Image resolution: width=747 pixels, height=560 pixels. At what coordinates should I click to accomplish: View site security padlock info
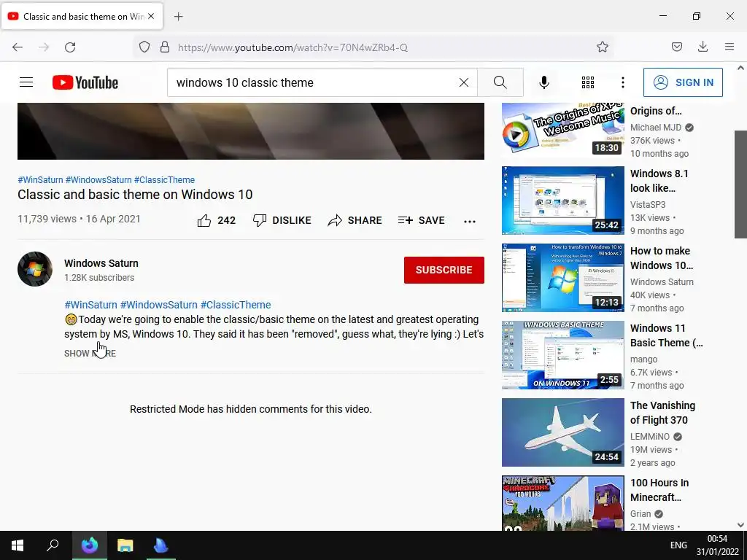point(165,47)
